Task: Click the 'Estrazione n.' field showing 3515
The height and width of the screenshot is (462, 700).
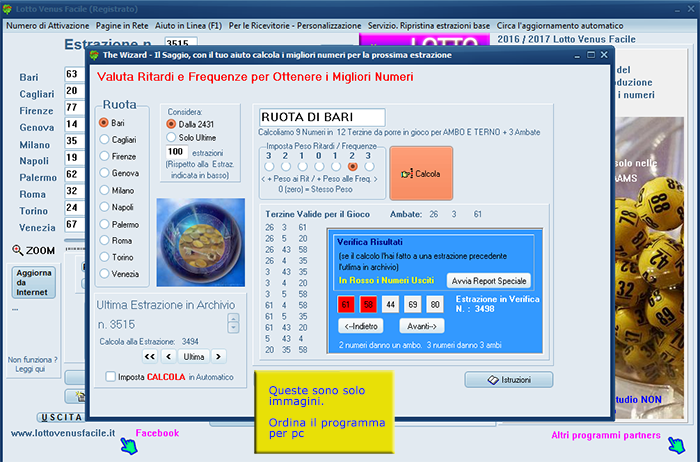Action: (181, 43)
